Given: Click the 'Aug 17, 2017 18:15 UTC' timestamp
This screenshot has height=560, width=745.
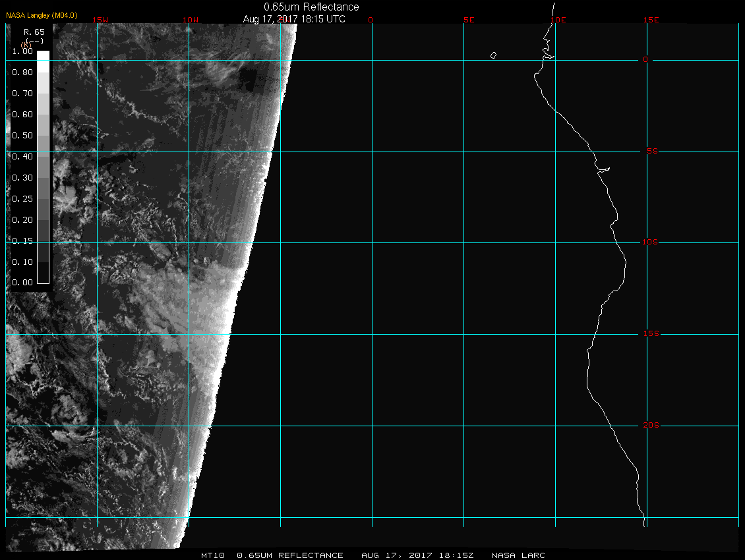Looking at the screenshot, I should click(294, 19).
